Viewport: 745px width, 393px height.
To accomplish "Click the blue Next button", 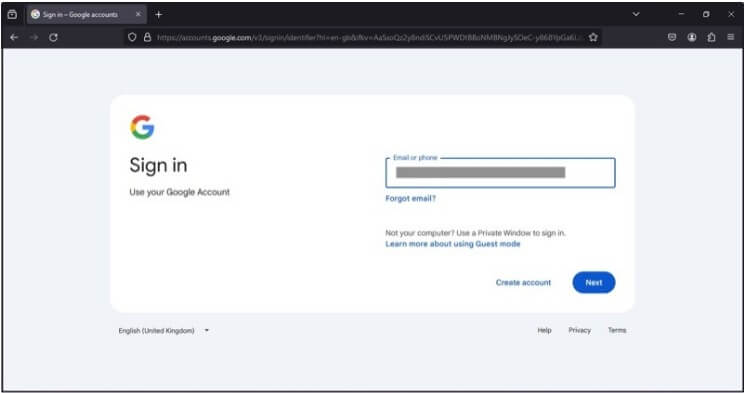I will [594, 282].
